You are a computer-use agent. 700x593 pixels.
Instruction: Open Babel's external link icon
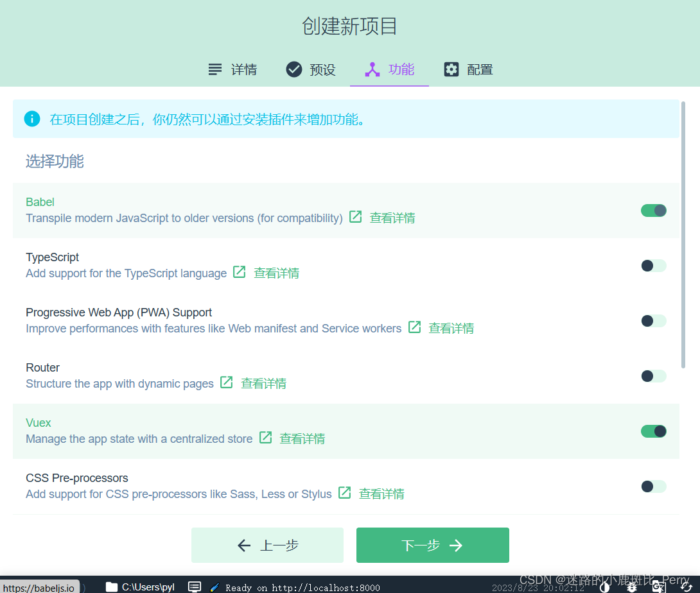coord(355,217)
